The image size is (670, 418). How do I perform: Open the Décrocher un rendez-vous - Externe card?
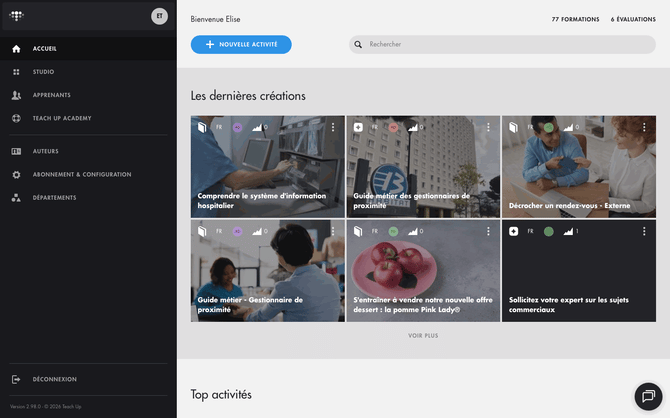579,167
